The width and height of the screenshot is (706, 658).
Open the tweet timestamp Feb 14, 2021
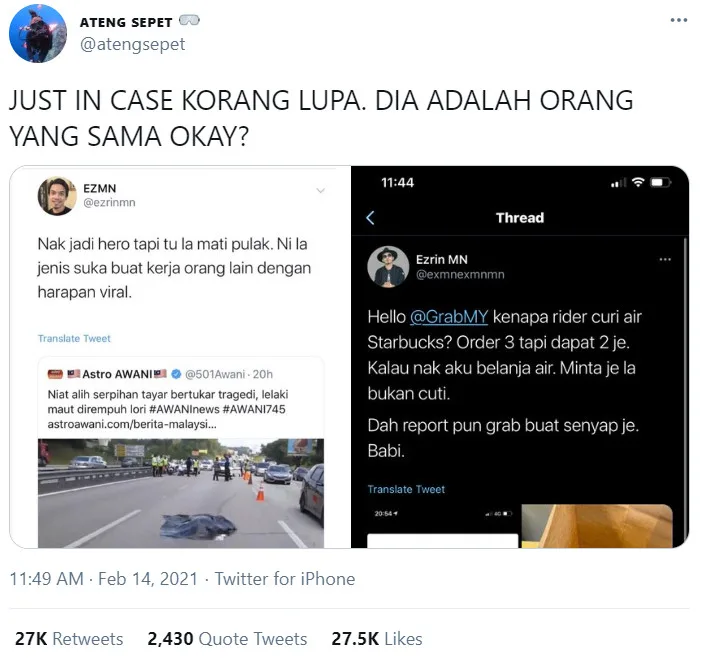[x=104, y=579]
